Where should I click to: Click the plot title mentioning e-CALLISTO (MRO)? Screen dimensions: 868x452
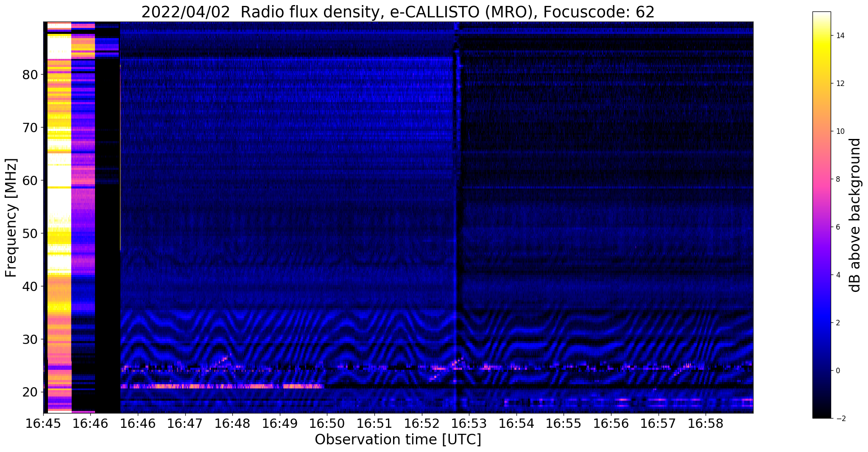coord(398,12)
